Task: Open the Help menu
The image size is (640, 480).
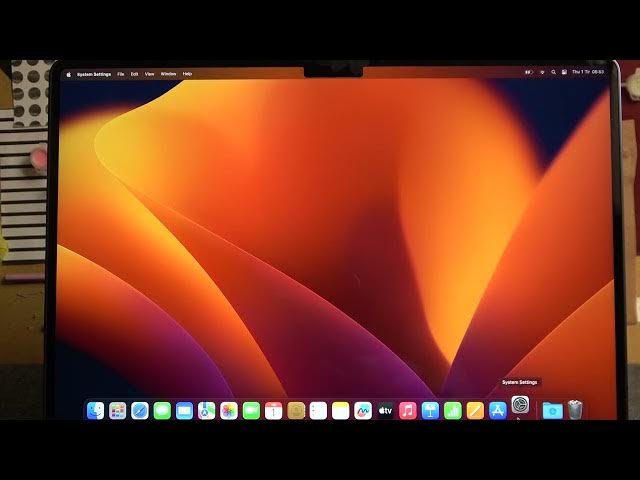Action: tap(187, 74)
